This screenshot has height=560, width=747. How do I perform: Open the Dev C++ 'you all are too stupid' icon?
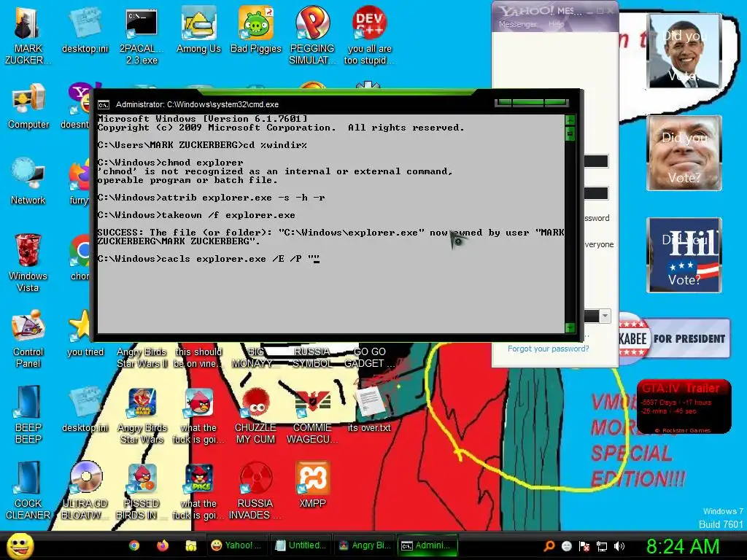369,36
